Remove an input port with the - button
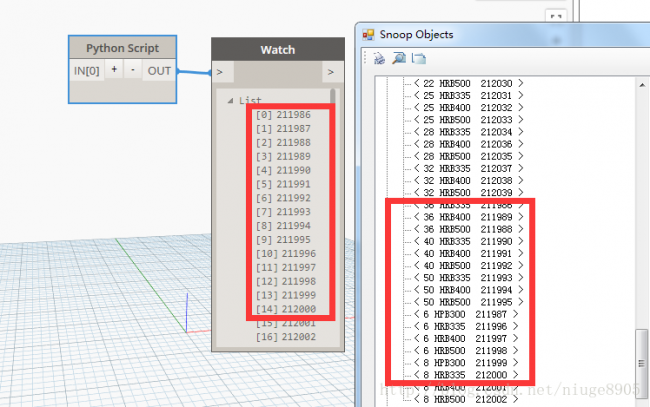This screenshot has height=407, width=650. (132, 70)
